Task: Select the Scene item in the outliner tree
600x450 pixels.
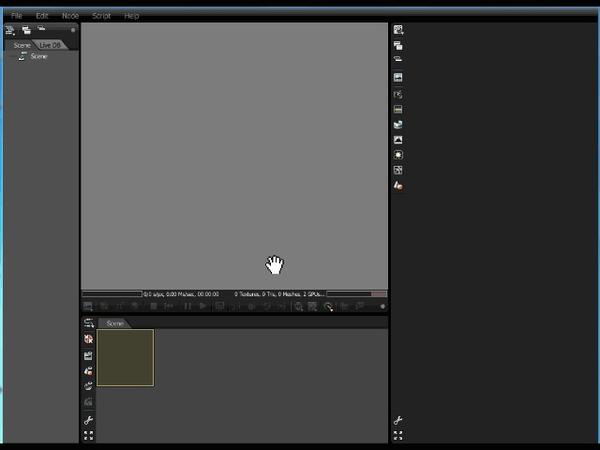Action: 39,56
